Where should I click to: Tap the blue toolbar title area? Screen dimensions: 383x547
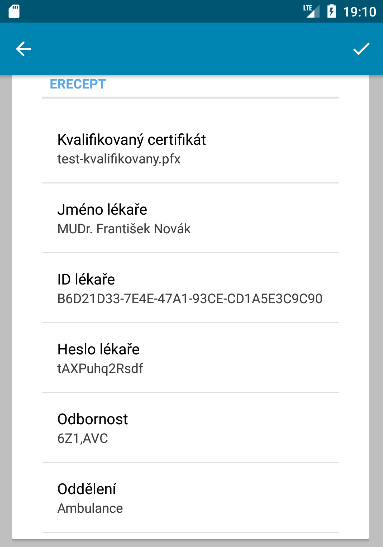[192, 49]
